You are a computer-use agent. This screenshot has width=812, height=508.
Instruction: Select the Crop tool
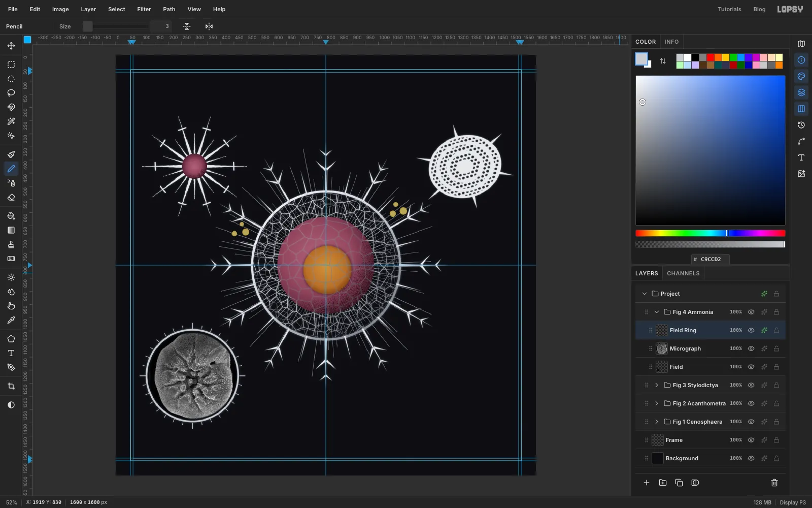click(11, 386)
